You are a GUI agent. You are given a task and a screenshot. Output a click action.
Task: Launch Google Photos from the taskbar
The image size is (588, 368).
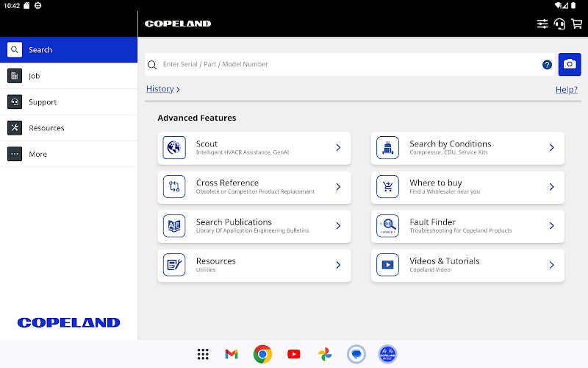325,354
